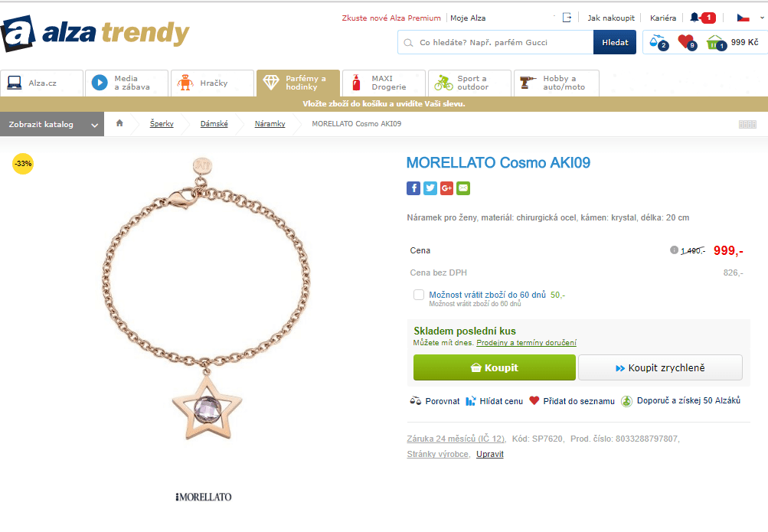Focus the product search field
This screenshot has width=768, height=532.
point(495,42)
